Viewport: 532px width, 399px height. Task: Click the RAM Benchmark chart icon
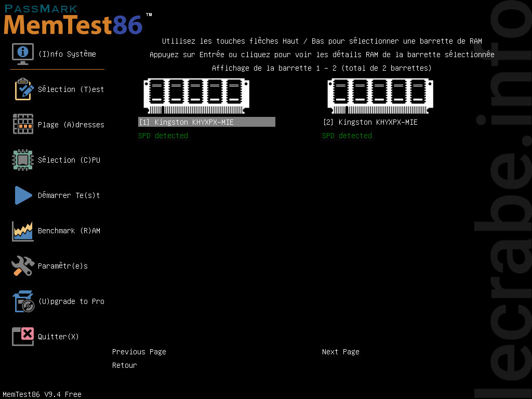coord(23,231)
